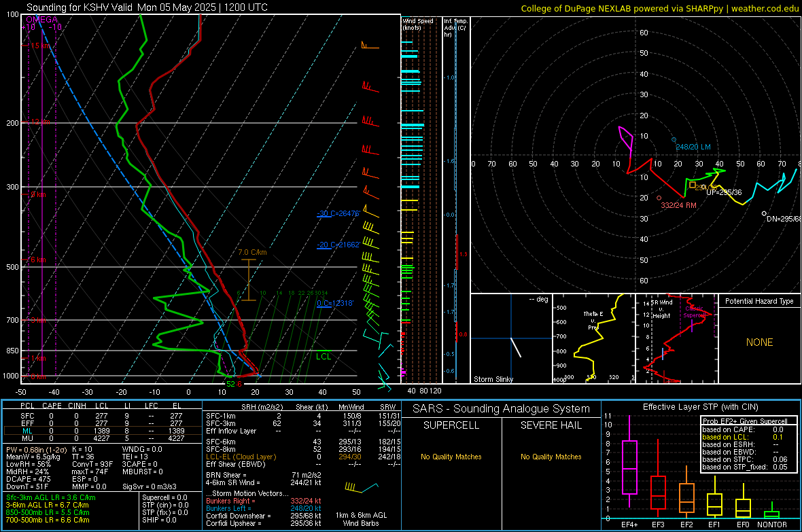The width and height of the screenshot is (802, 532).
Task: Click the 'UP=295/36' Corfidi vector label
Action: click(724, 192)
